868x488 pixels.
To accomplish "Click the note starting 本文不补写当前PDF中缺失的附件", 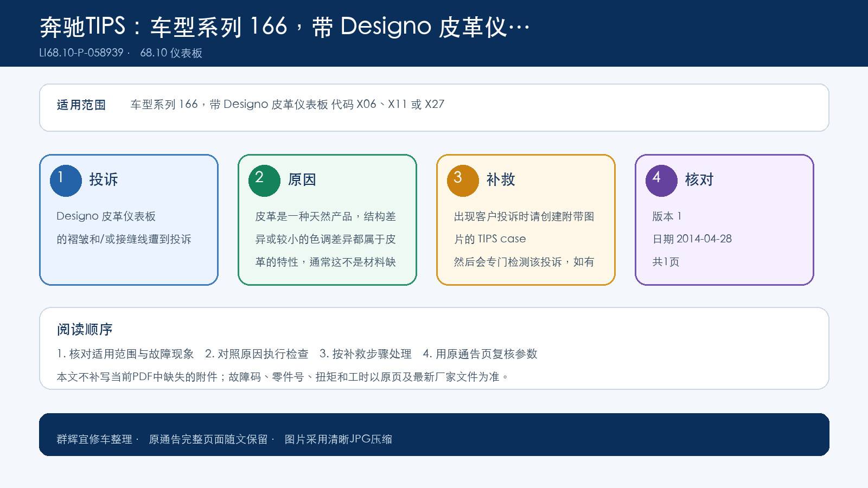I will [282, 377].
